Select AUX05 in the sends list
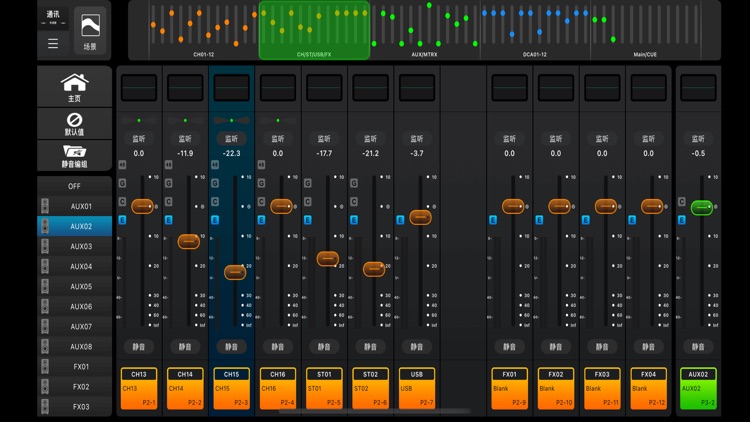The height and width of the screenshot is (422, 750). (x=74, y=286)
